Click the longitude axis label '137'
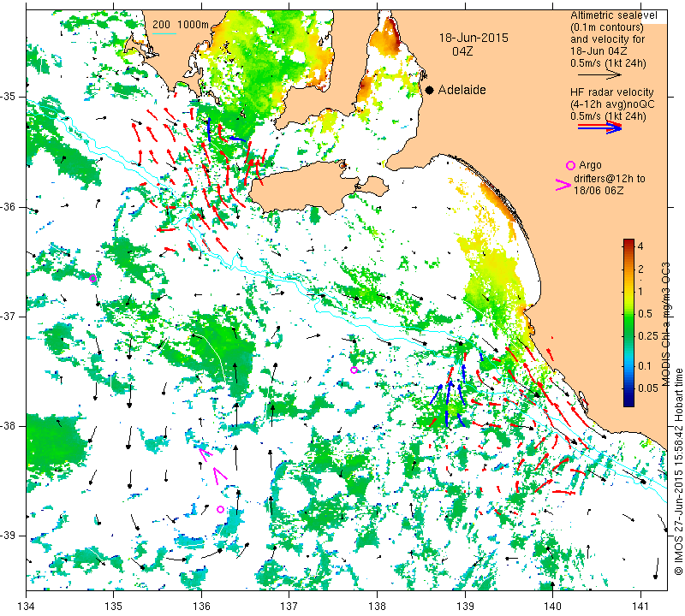 pos(289,607)
